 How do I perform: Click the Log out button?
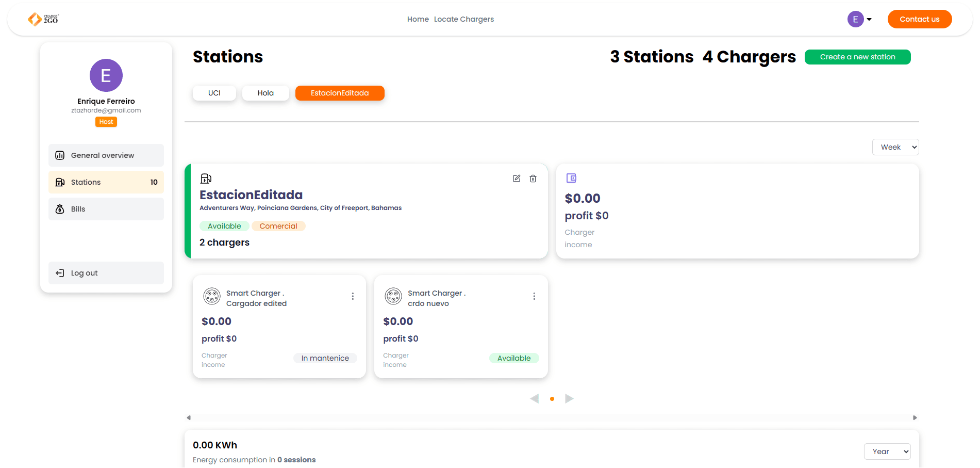106,273
